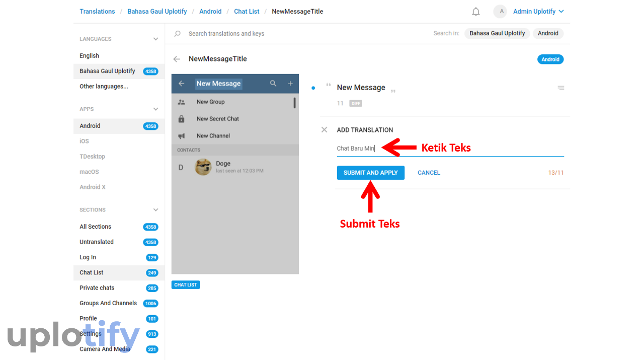This screenshot has height=360, width=644.
Task: Select Android app
Action: (x=119, y=126)
